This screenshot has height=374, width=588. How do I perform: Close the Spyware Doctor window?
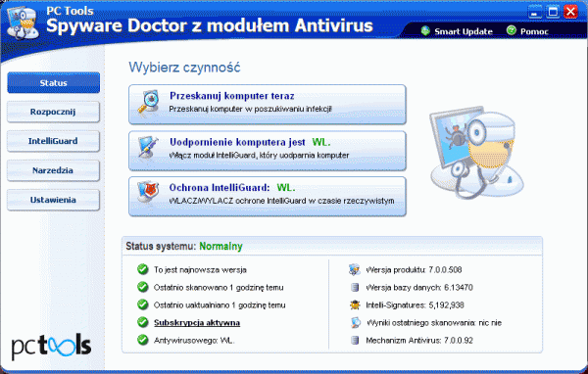pyautogui.click(x=570, y=12)
